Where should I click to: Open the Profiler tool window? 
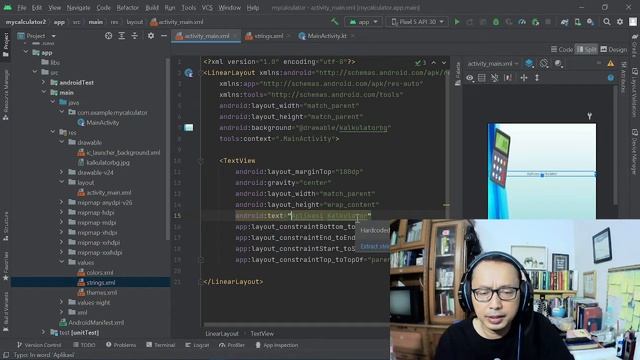tap(231, 345)
